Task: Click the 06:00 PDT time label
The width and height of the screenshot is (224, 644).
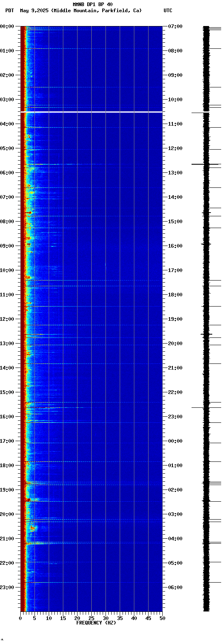Action: coord(7,173)
